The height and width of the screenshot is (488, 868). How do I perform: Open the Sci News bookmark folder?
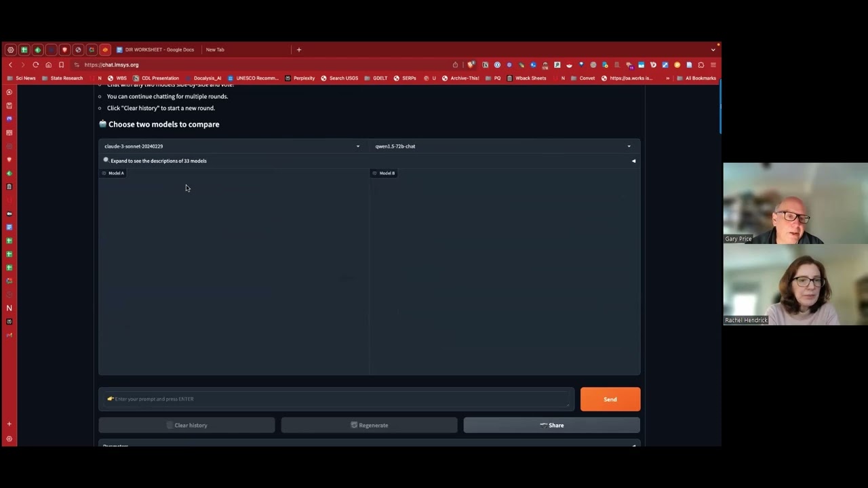(x=21, y=78)
